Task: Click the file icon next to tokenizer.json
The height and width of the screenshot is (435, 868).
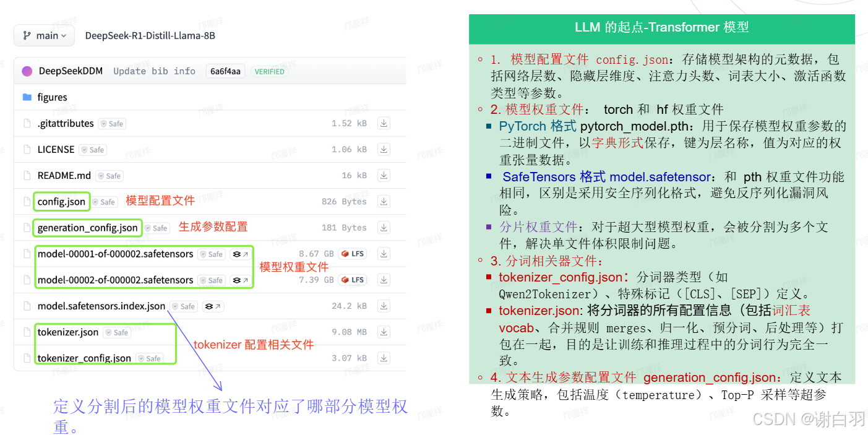Action: click(27, 332)
